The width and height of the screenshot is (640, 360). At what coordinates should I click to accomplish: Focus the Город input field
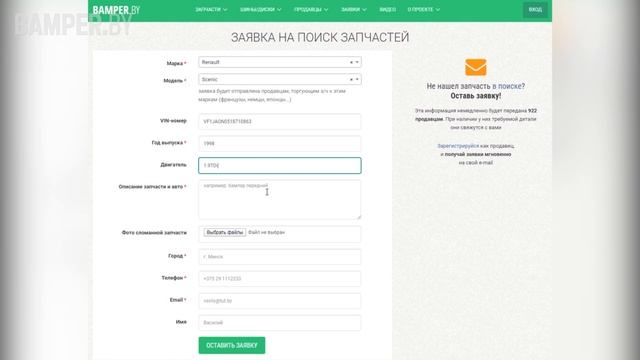(280, 257)
